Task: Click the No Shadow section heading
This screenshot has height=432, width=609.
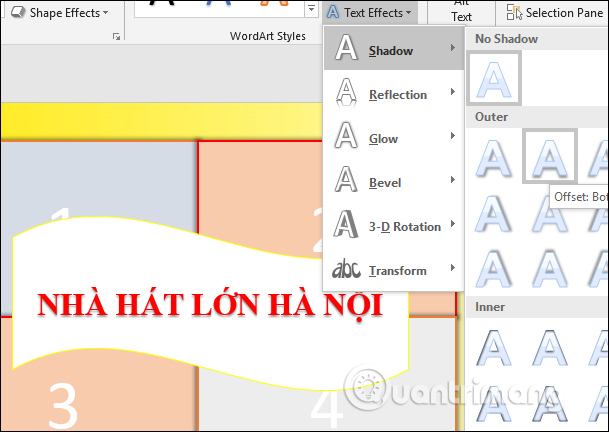Action: [506, 39]
